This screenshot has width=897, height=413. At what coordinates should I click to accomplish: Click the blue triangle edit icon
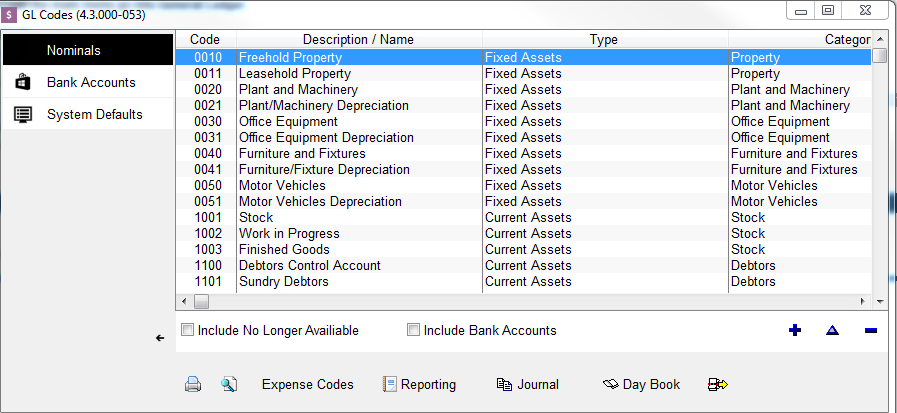[832, 330]
